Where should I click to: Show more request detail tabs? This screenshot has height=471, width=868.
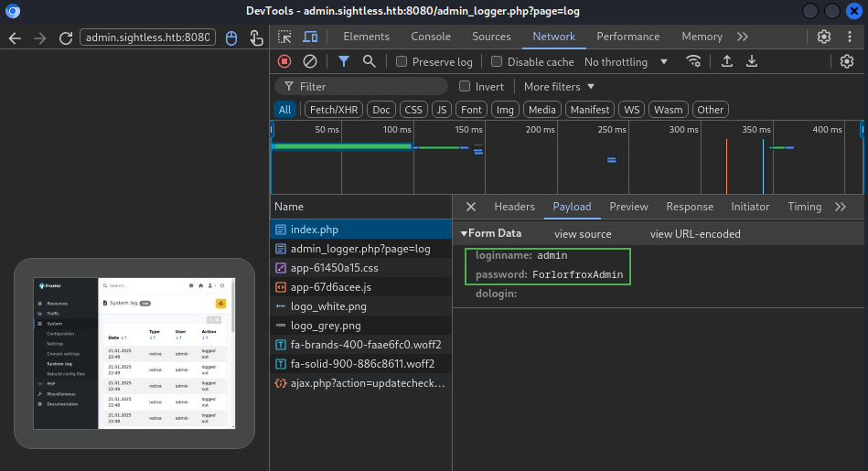[841, 207]
